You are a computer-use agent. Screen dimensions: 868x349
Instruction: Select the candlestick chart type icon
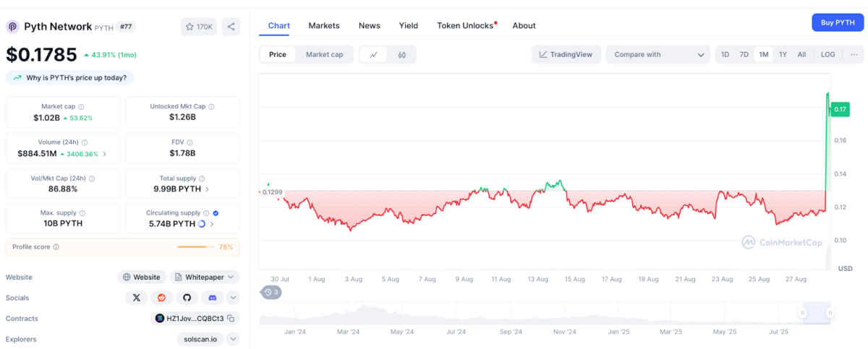coord(401,54)
